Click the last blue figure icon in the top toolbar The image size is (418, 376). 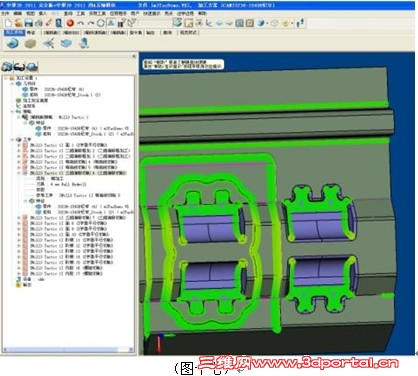tap(301, 23)
